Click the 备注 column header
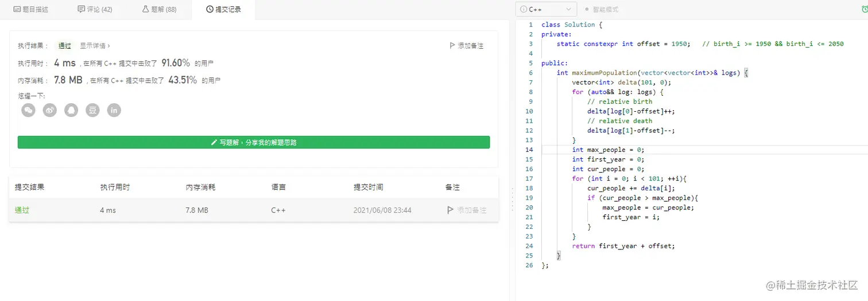The image size is (868, 301). [x=452, y=187]
